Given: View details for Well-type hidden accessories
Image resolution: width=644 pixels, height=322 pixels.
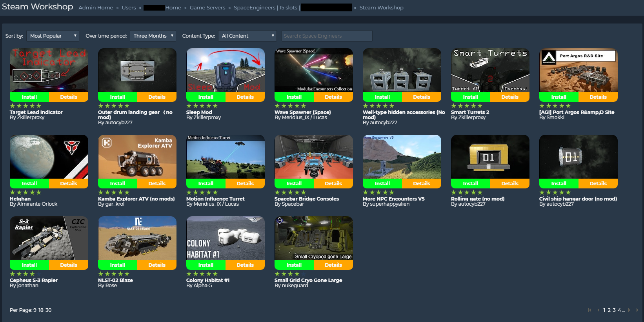Looking at the screenshot, I should [422, 97].
